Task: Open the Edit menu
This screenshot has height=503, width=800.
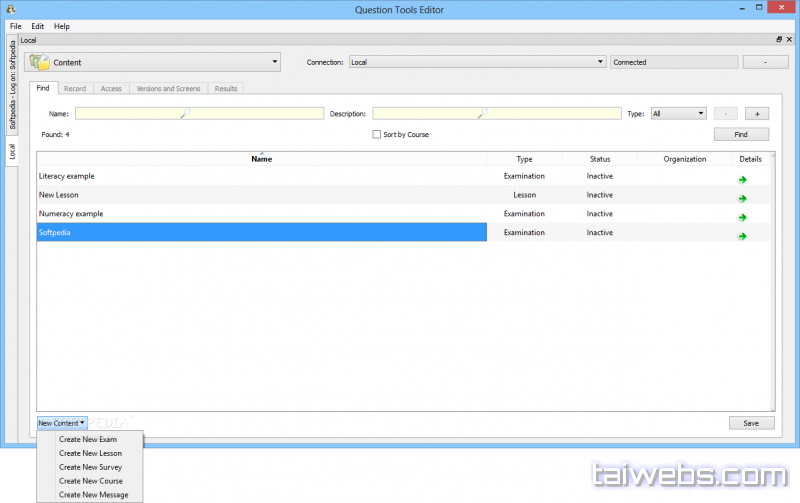Action: point(37,25)
